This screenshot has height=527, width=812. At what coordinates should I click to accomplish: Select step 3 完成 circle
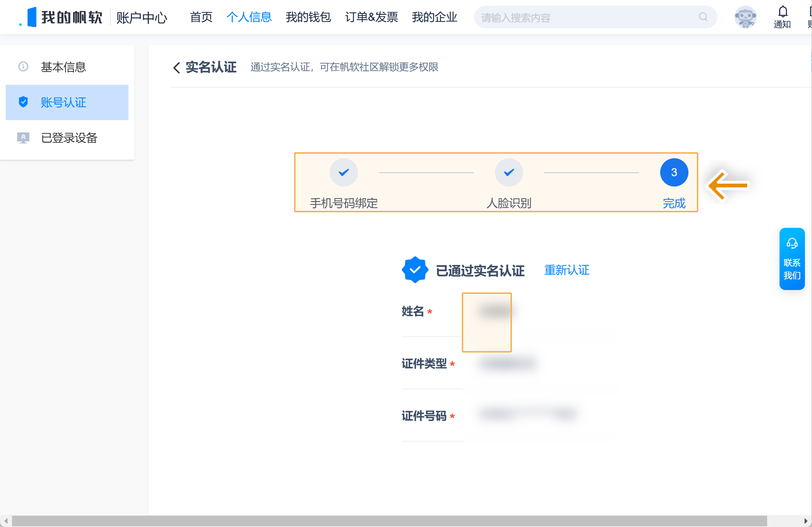coord(674,172)
